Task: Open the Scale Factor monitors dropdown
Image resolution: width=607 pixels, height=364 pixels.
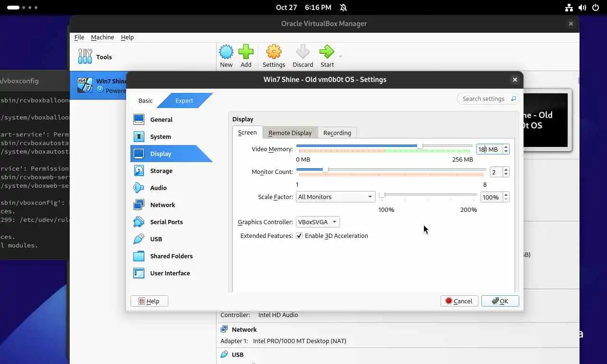Action: [335, 197]
